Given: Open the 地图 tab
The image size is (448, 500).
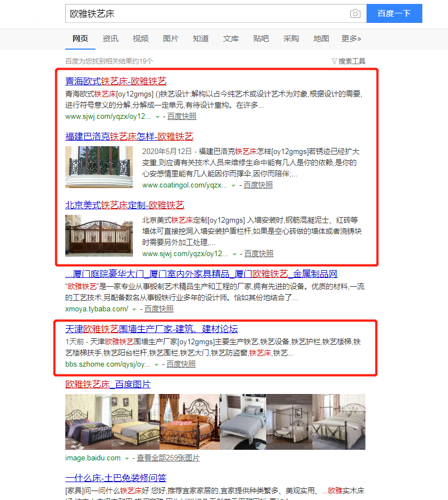Looking at the screenshot, I should 321,39.
